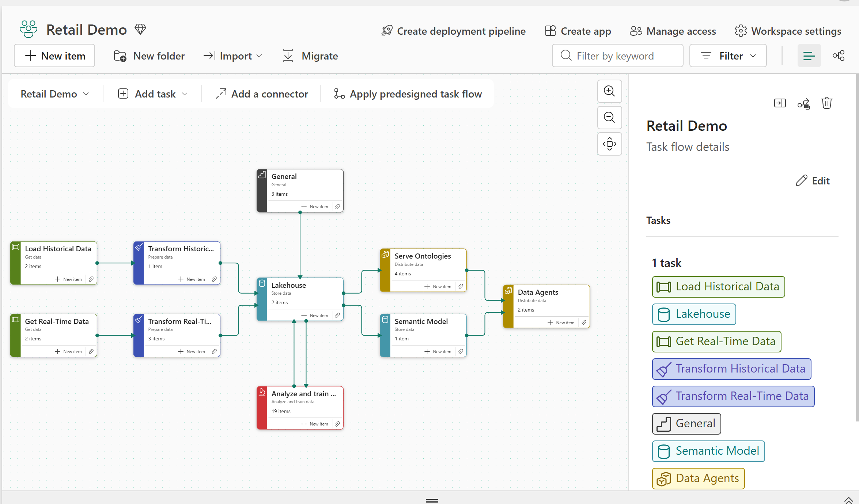The height and width of the screenshot is (504, 859).
Task: Click the trash delete icon in details panel
Action: [826, 103]
